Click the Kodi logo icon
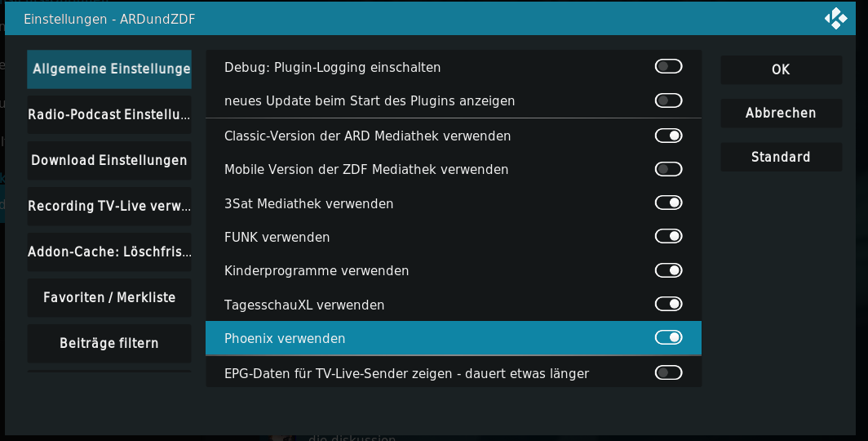The height and width of the screenshot is (441, 868). coord(836,19)
